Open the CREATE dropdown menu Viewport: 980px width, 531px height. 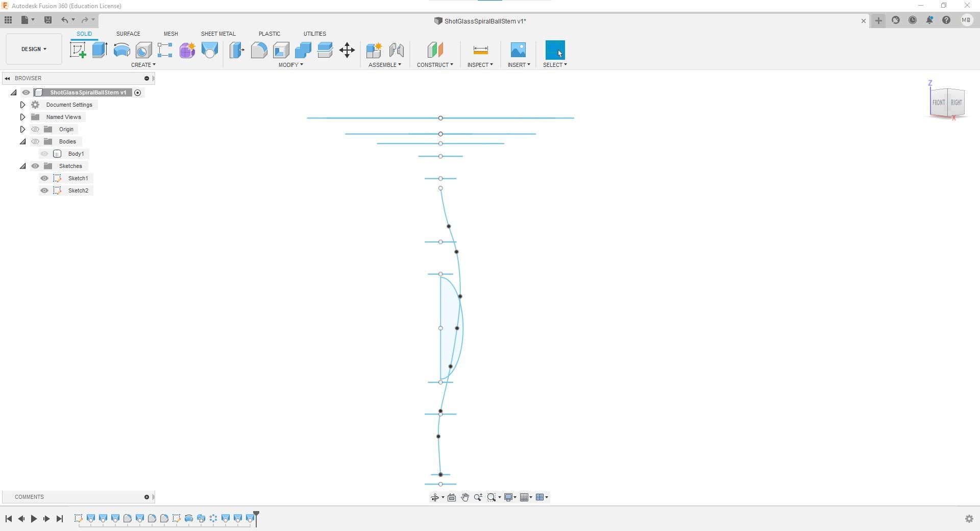click(x=143, y=65)
